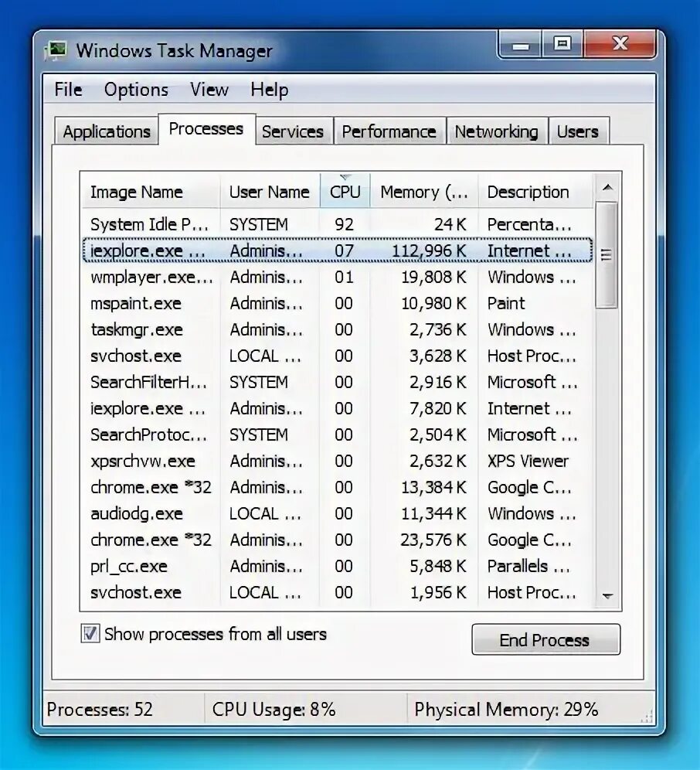Click the XPS Viewer description cell
Screen dimensions: 700x770
coord(528,461)
